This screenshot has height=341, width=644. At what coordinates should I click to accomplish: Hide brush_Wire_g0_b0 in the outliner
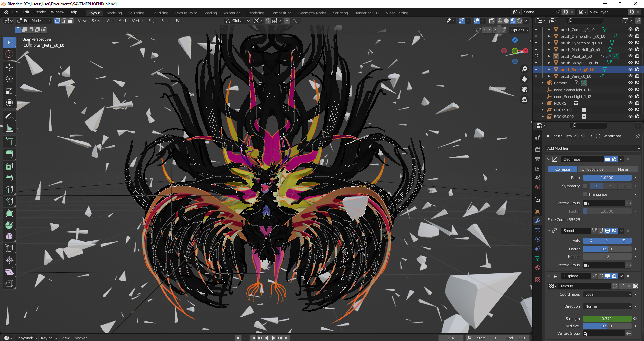[x=630, y=76]
